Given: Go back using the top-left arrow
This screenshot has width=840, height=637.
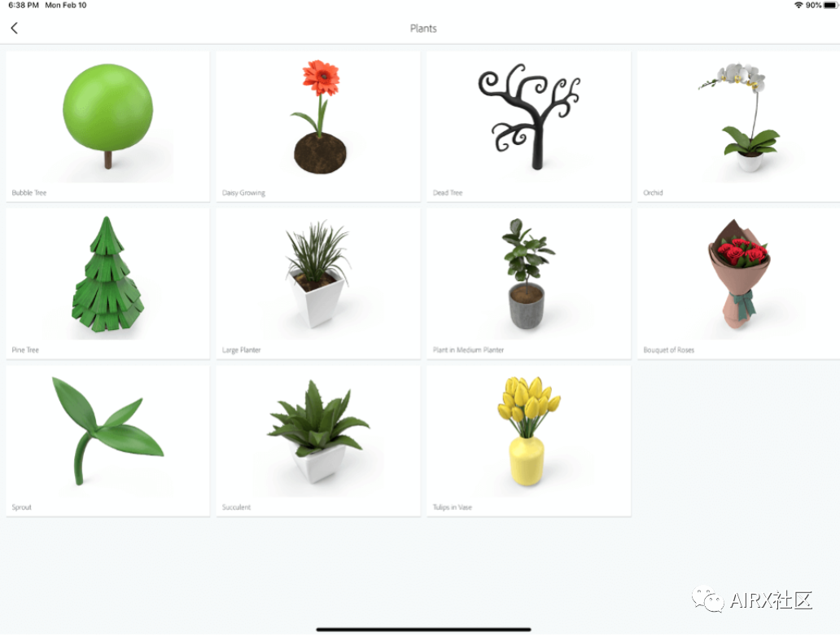Looking at the screenshot, I should click(15, 29).
